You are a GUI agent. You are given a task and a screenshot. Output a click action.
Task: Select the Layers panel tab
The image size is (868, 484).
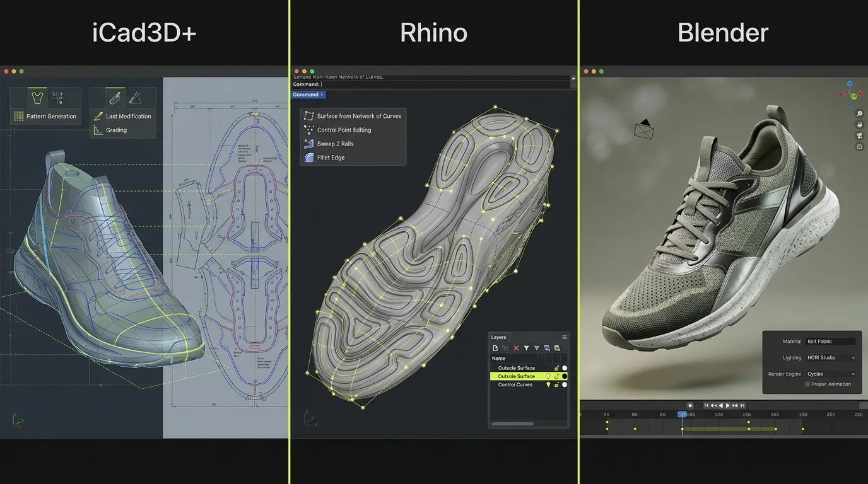499,337
